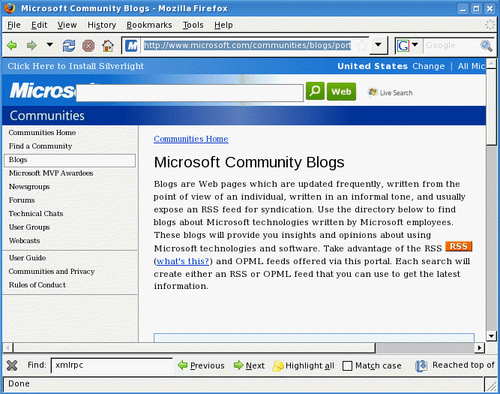The width and height of the screenshot is (500, 394).
Task: Click the orange RSS badge icon
Action: coord(459,246)
